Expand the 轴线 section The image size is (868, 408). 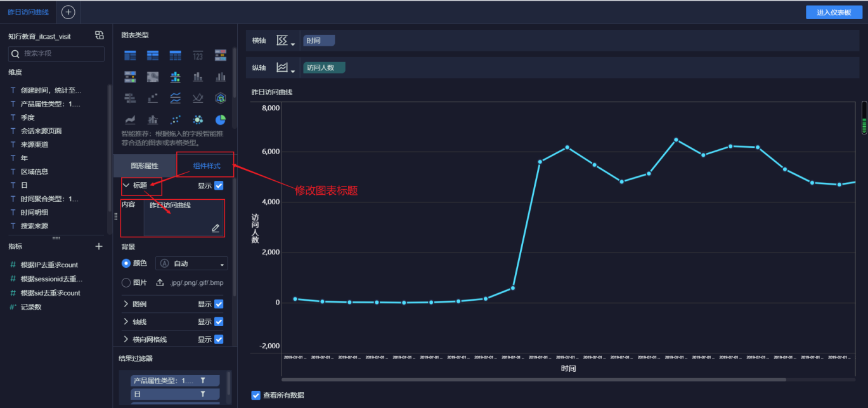126,322
